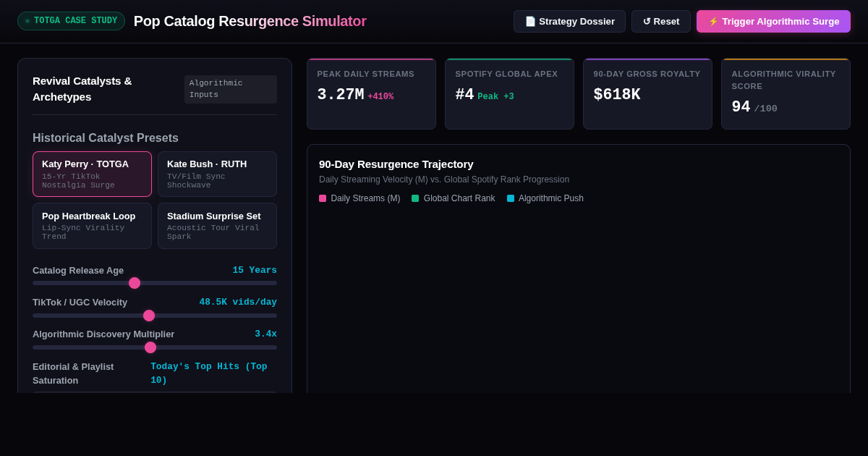
Task: Choose the Pop Heartbreak Loop preset
Action: tap(92, 226)
